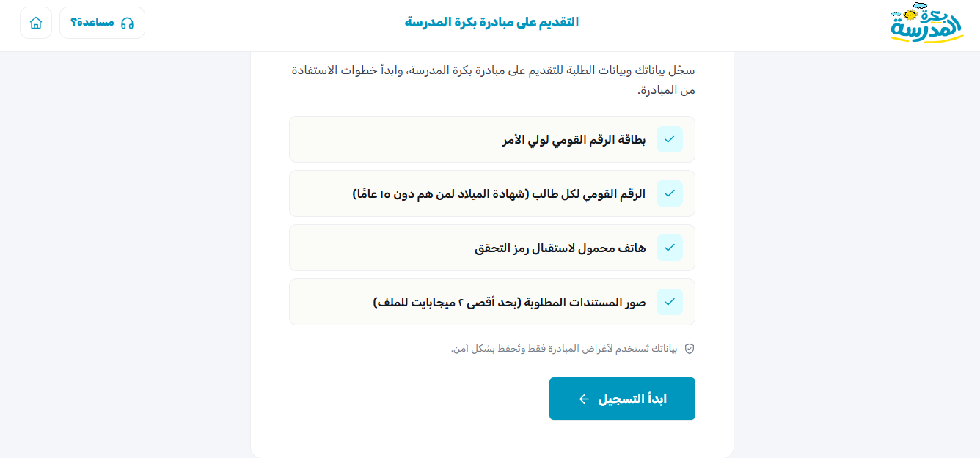Select the guardian national ID card row

coord(492,139)
